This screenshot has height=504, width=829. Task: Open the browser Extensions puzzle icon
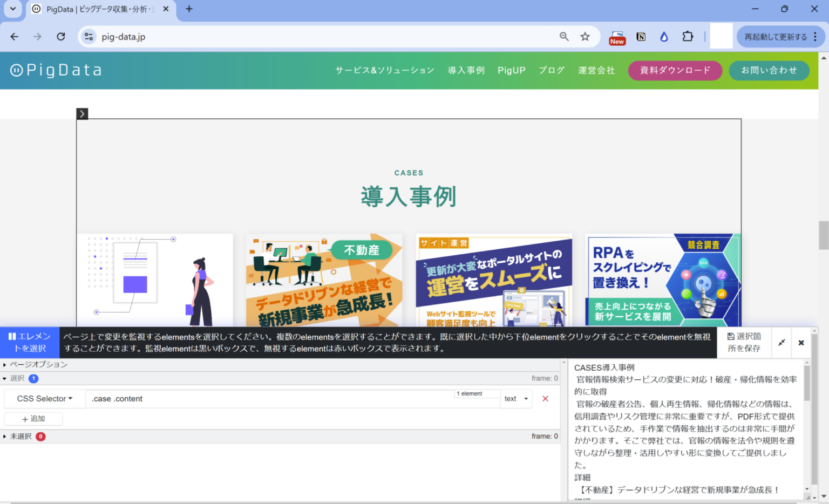(x=688, y=37)
